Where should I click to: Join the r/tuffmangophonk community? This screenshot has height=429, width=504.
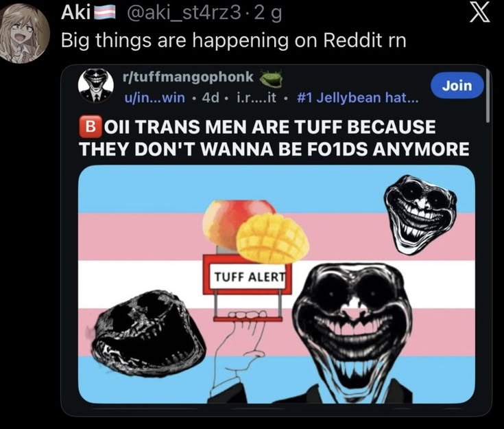click(457, 86)
